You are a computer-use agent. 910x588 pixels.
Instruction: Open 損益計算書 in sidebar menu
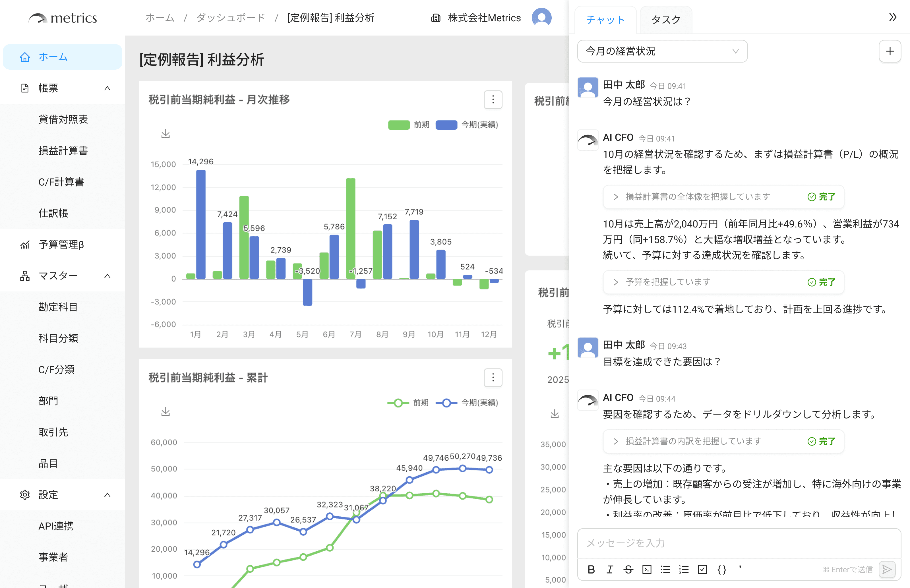pos(63,151)
